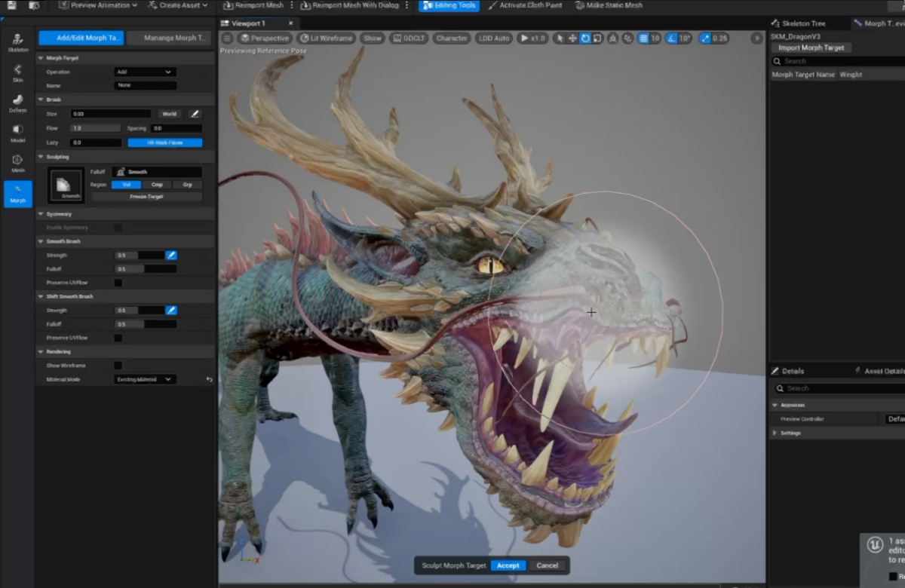
Task: Select the Skeleton editing mode
Action: click(x=18, y=42)
